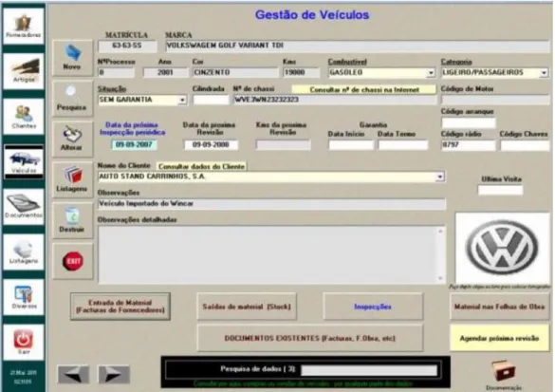
Task: Open the Documentação box icon
Action: pyautogui.click(x=504, y=375)
